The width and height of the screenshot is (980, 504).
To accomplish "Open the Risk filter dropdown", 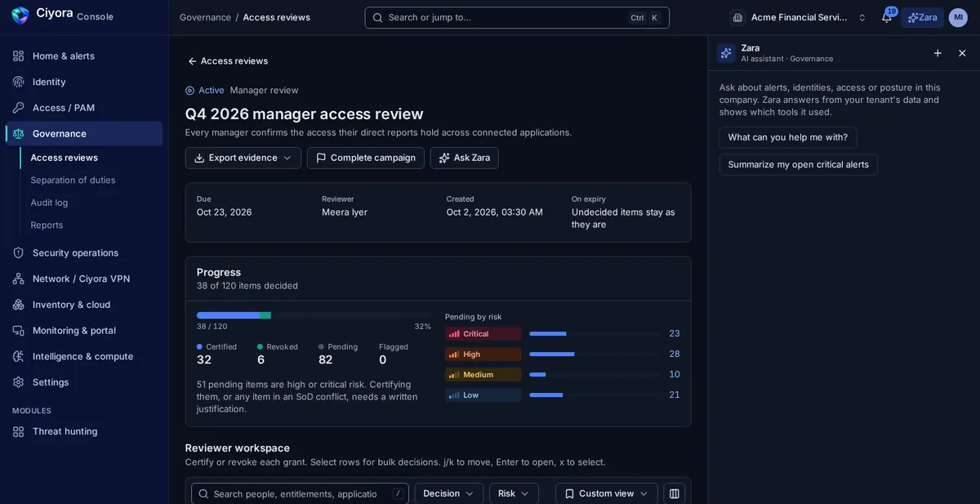I will (514, 493).
